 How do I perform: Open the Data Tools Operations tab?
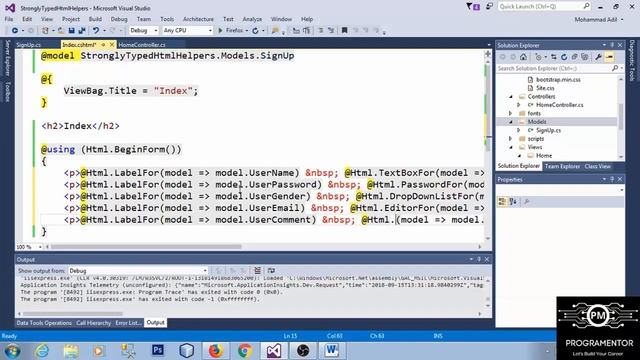click(x=44, y=323)
